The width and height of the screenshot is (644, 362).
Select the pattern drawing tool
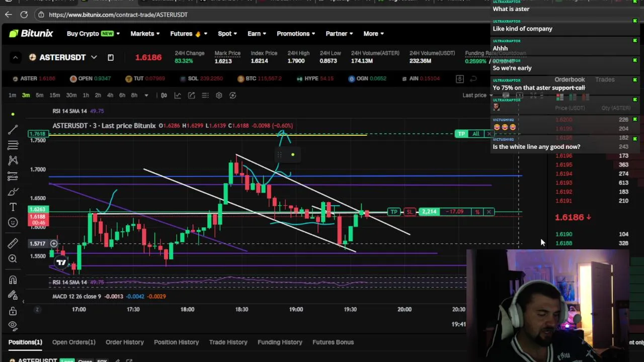[13, 160]
